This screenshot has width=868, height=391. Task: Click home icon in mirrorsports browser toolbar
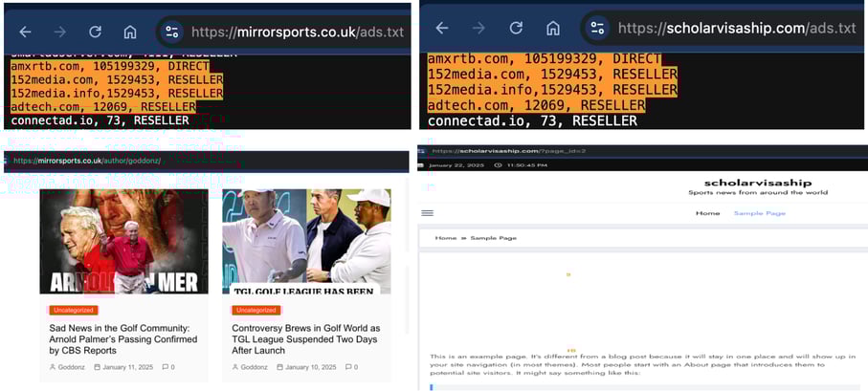tap(130, 31)
